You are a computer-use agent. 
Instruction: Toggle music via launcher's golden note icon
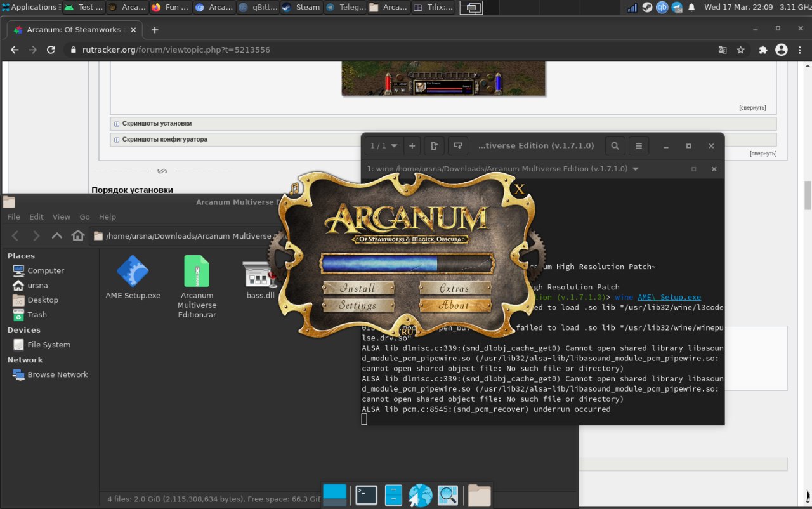[294, 188]
